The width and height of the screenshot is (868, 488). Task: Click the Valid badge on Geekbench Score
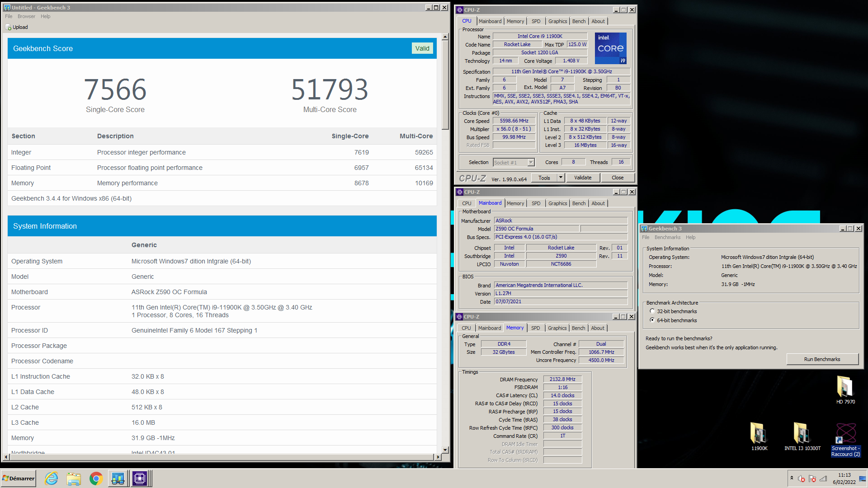(422, 48)
